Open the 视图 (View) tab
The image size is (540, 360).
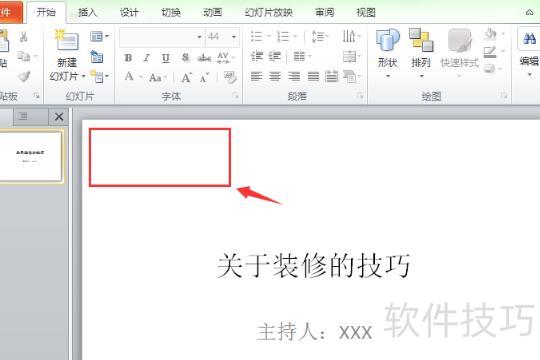(366, 13)
